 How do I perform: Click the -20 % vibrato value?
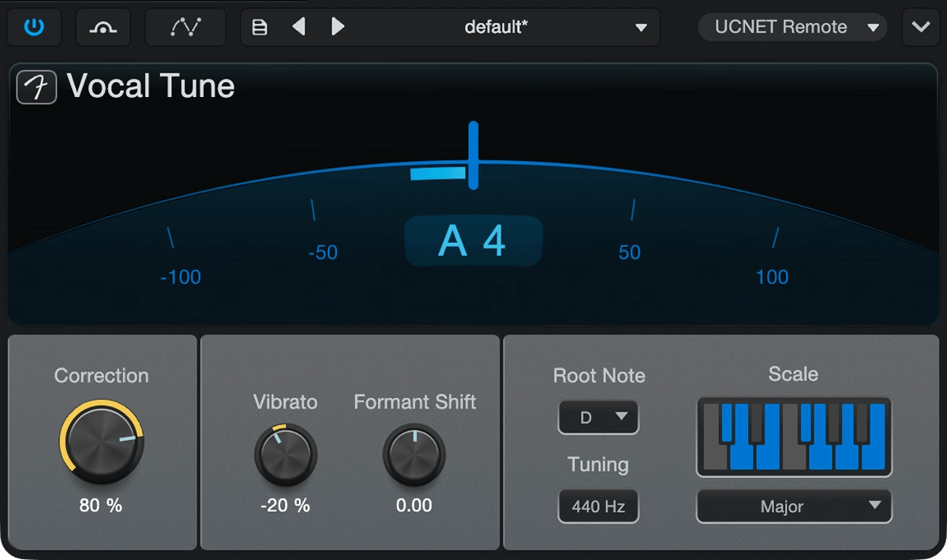[285, 506]
